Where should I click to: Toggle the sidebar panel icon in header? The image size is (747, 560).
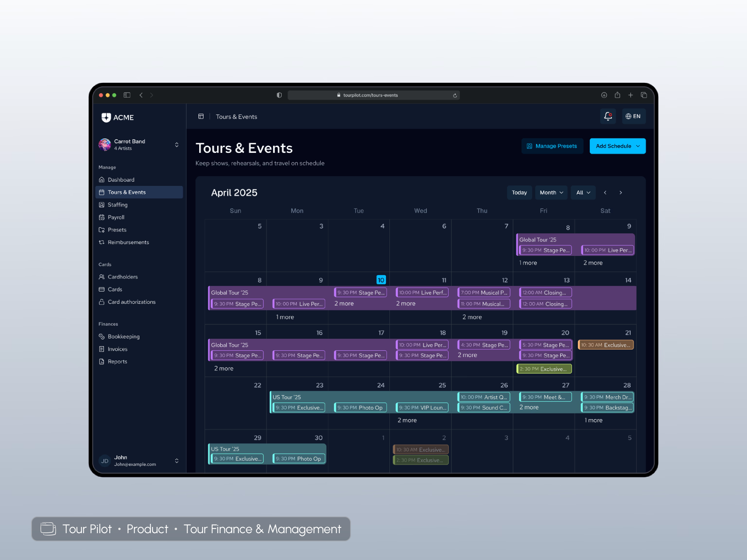(201, 116)
